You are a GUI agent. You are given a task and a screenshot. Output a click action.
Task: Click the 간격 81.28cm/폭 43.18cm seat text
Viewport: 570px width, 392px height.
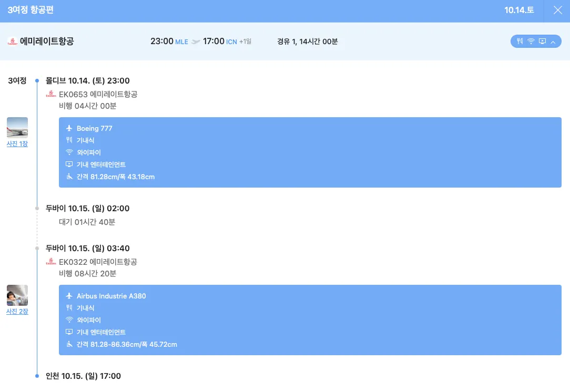coord(116,177)
